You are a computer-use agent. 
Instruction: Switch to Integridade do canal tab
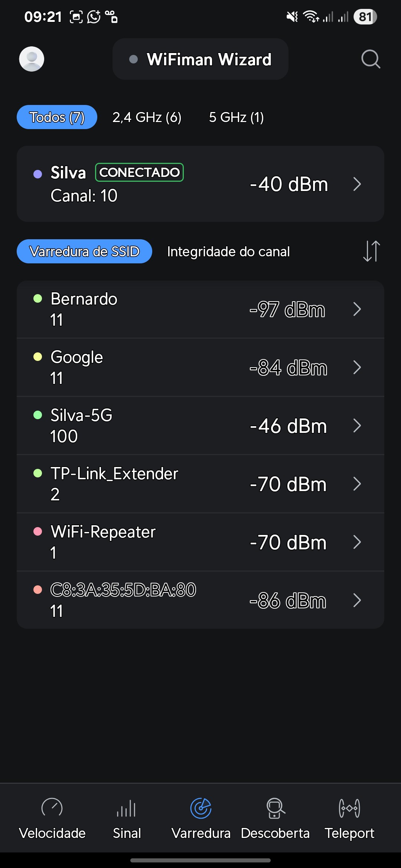coord(228,251)
